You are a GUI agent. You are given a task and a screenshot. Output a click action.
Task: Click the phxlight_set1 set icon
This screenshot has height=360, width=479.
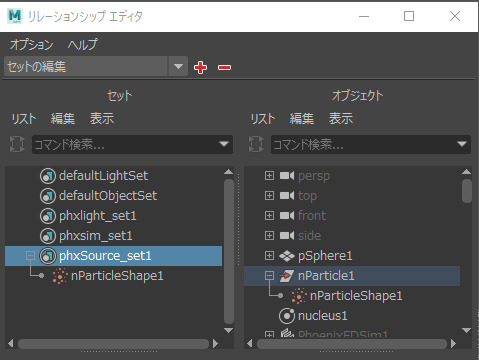coord(48,216)
